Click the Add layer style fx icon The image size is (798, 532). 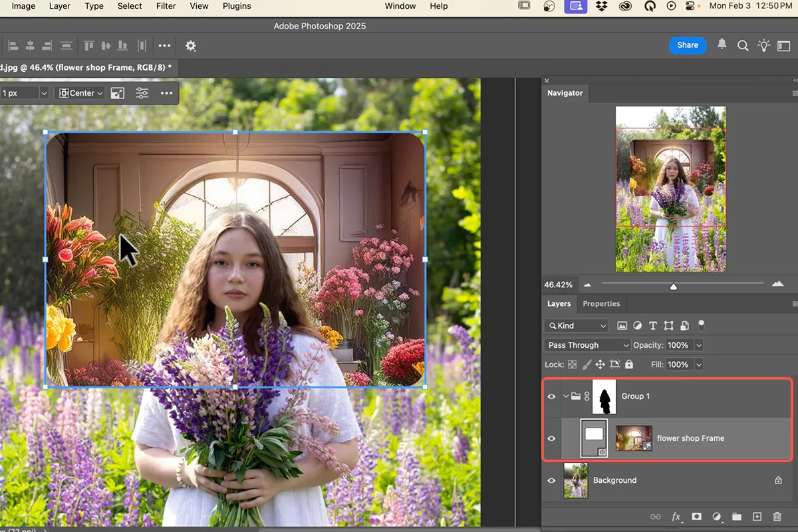676,517
